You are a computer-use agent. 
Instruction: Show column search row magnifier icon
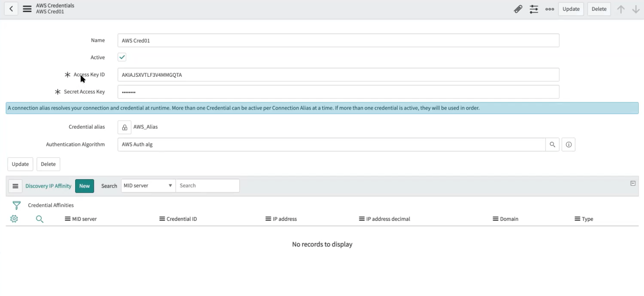pyautogui.click(x=40, y=219)
